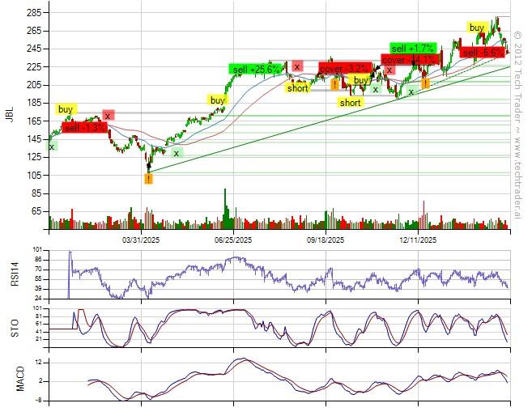Select the green x marker at chart start

[x=52, y=146]
